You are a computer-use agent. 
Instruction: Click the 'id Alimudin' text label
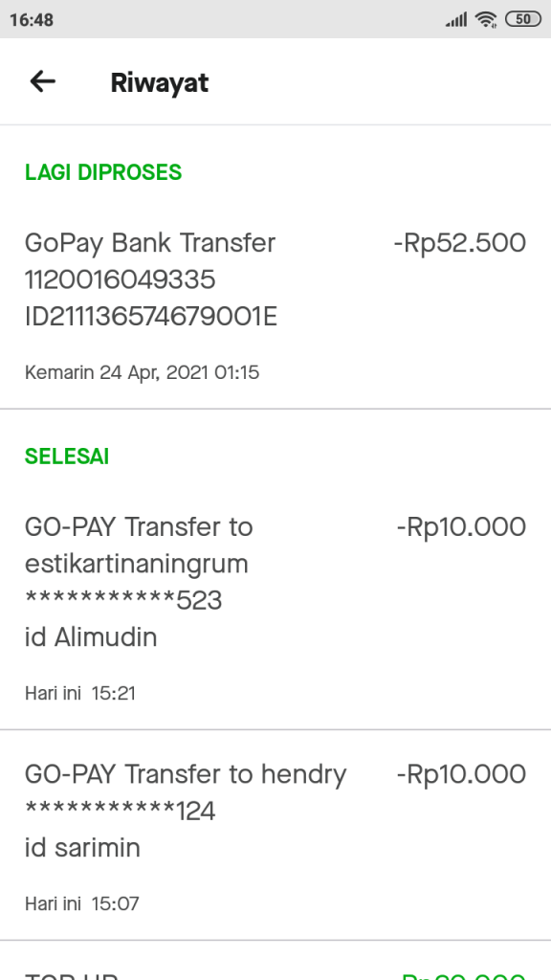click(x=90, y=637)
